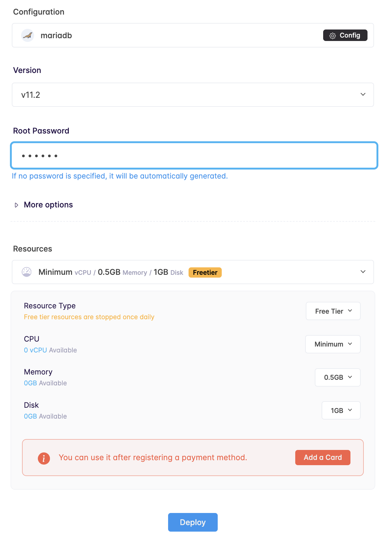Open the Resource Type Free Tier dropdown

point(333,311)
